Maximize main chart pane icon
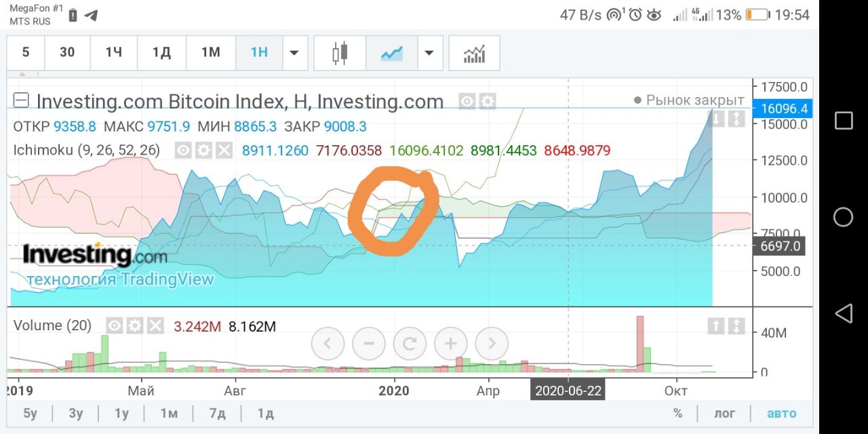The image size is (868, 434). coord(736,119)
